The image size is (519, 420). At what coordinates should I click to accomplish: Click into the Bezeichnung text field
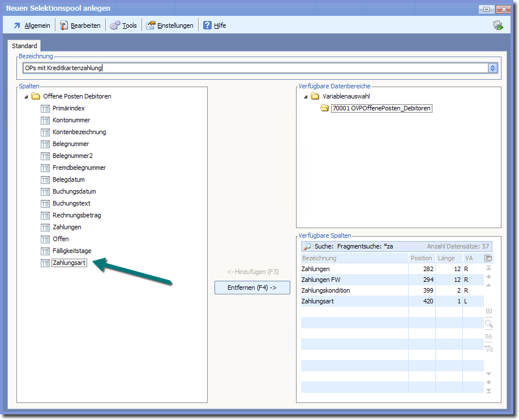(255, 68)
